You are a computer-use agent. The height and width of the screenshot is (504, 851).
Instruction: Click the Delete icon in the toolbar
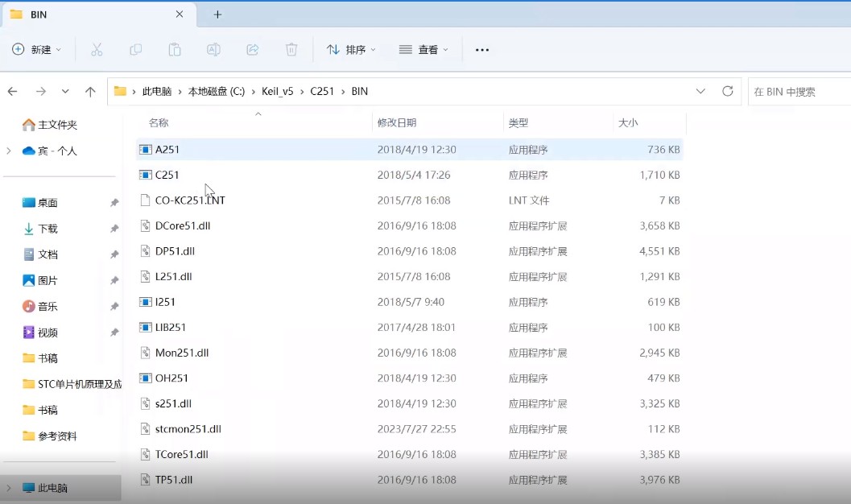pyautogui.click(x=291, y=49)
